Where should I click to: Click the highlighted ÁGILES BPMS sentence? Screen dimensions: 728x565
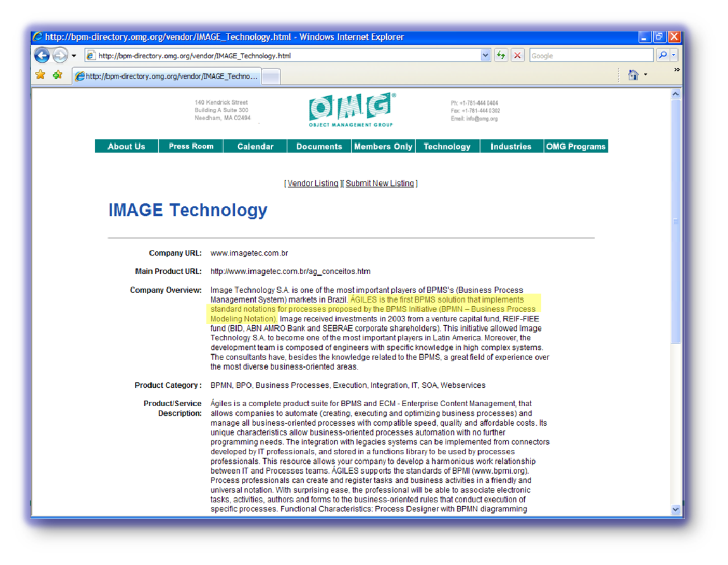pos(373,309)
